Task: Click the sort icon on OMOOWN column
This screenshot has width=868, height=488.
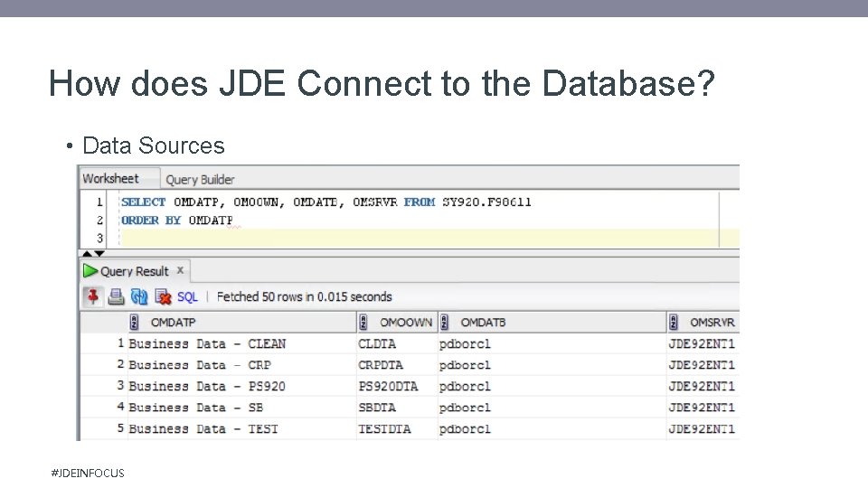Action: pos(363,323)
